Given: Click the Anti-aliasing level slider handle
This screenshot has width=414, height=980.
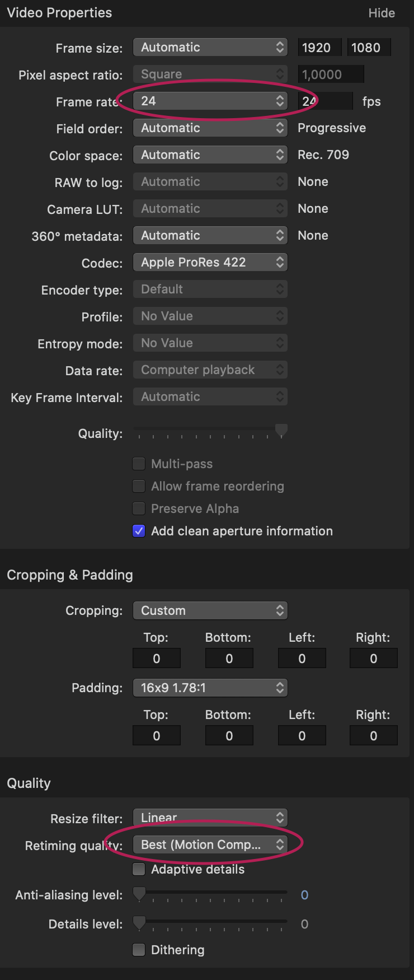Looking at the screenshot, I should pos(139,893).
